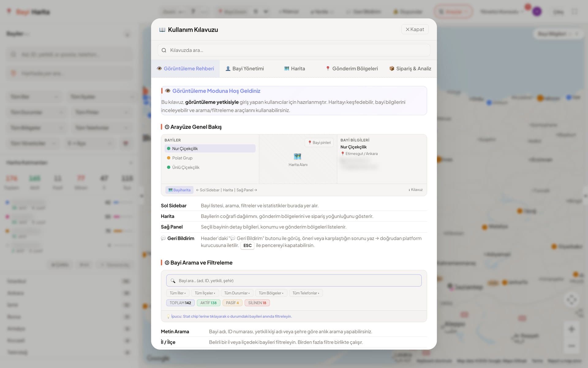Open the Tüm Telefonlar dropdown
Image resolution: width=588 pixels, height=368 pixels.
coord(306,293)
